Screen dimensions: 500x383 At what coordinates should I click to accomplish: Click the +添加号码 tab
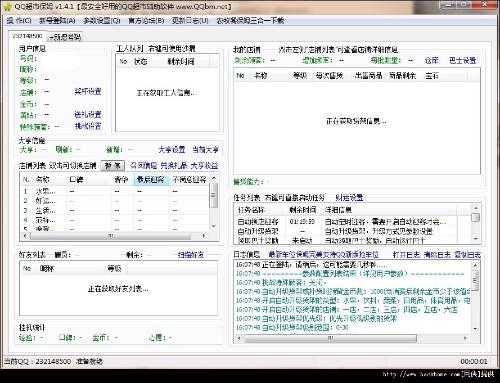tap(65, 37)
